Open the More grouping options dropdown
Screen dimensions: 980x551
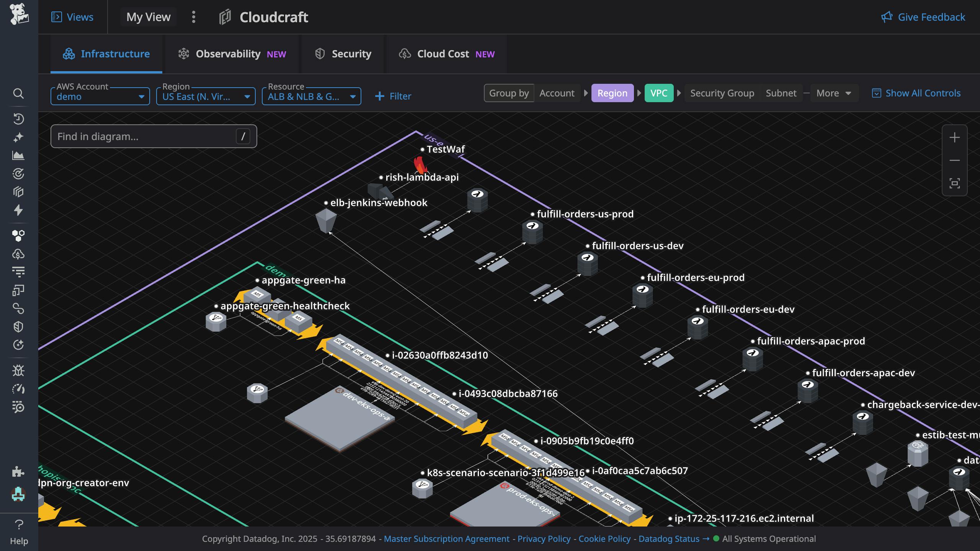tap(833, 93)
